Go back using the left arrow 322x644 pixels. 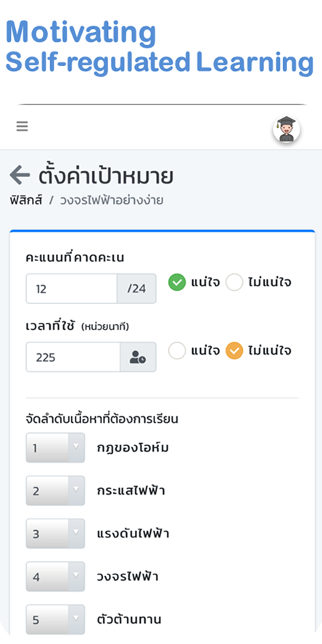click(x=20, y=176)
